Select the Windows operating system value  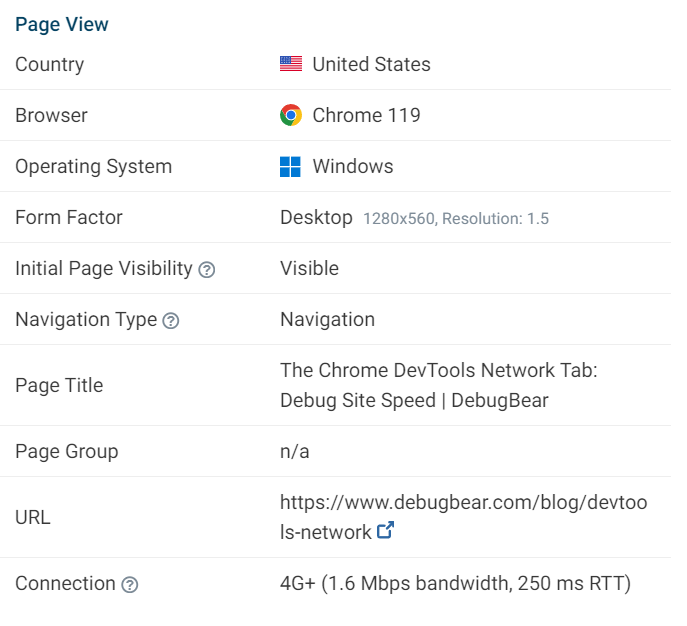(353, 166)
